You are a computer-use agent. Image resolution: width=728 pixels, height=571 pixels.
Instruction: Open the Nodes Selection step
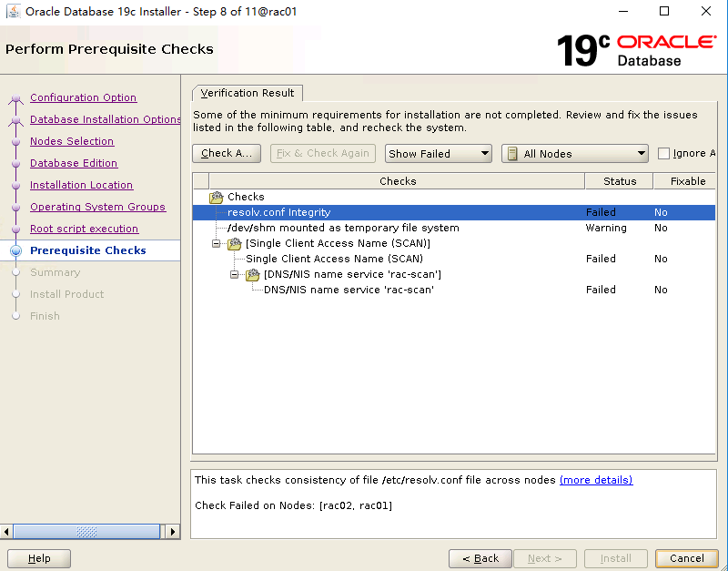pyautogui.click(x=72, y=141)
